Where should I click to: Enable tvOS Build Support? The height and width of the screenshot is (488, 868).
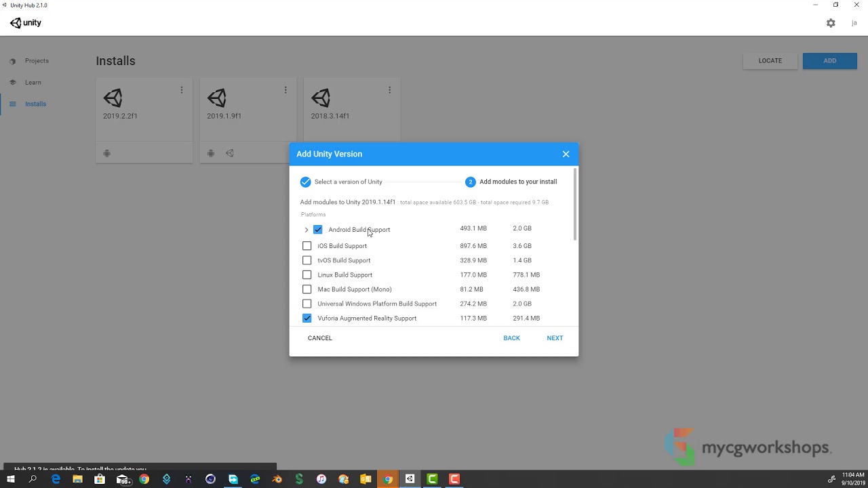coord(307,260)
